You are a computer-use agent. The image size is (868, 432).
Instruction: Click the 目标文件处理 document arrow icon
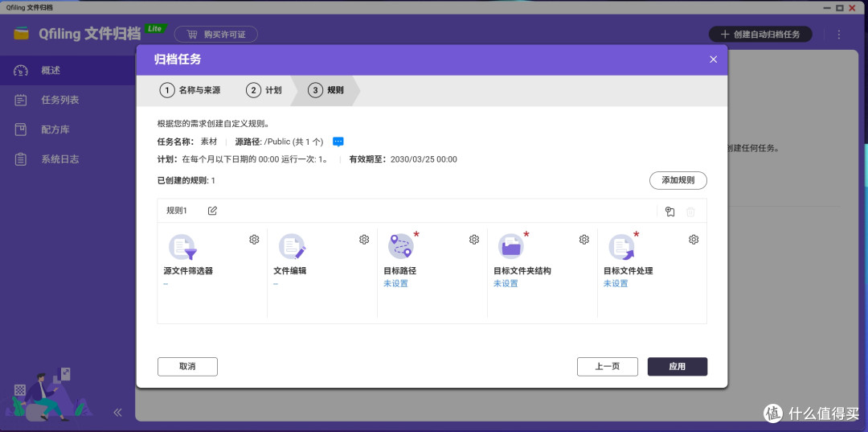pos(621,247)
